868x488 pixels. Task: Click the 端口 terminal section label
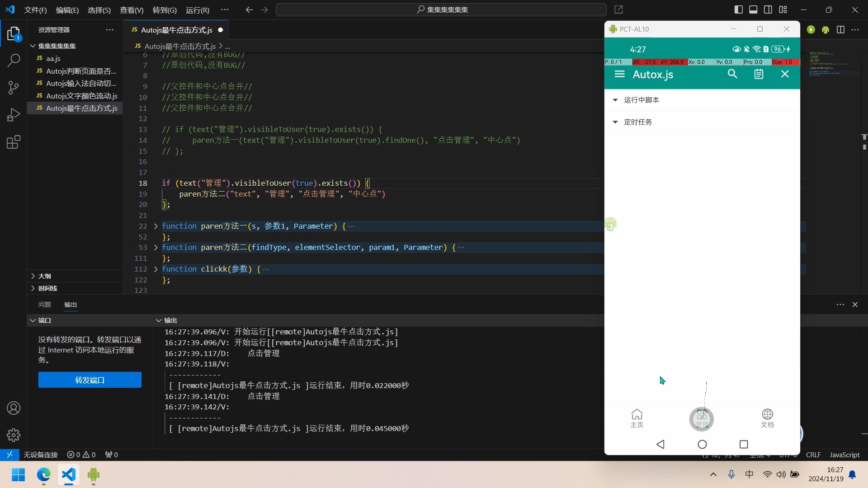[45, 320]
